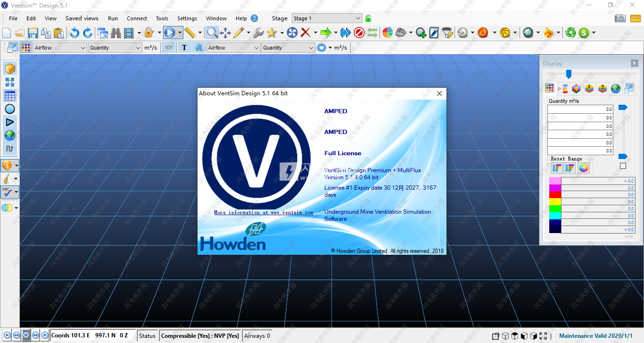
Task: Open the Tools menu
Action: 162,18
